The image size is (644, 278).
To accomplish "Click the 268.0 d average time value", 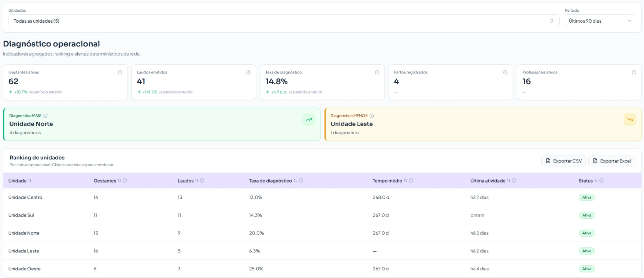I will [x=381, y=198].
